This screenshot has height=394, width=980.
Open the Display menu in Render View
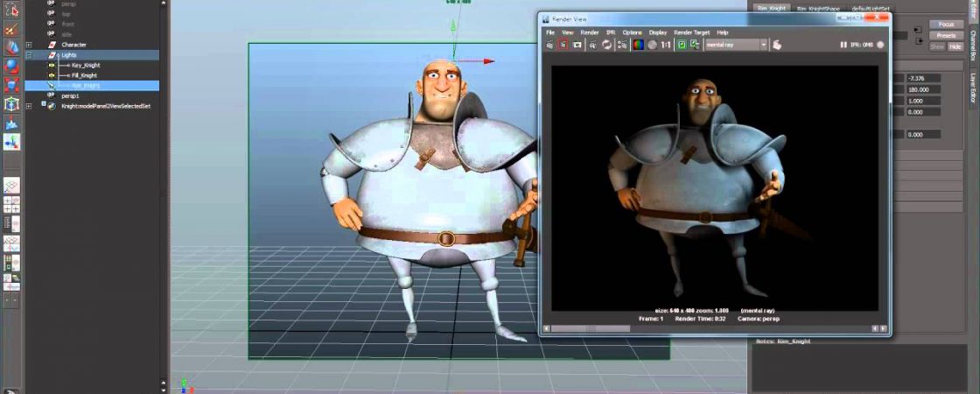tap(657, 32)
